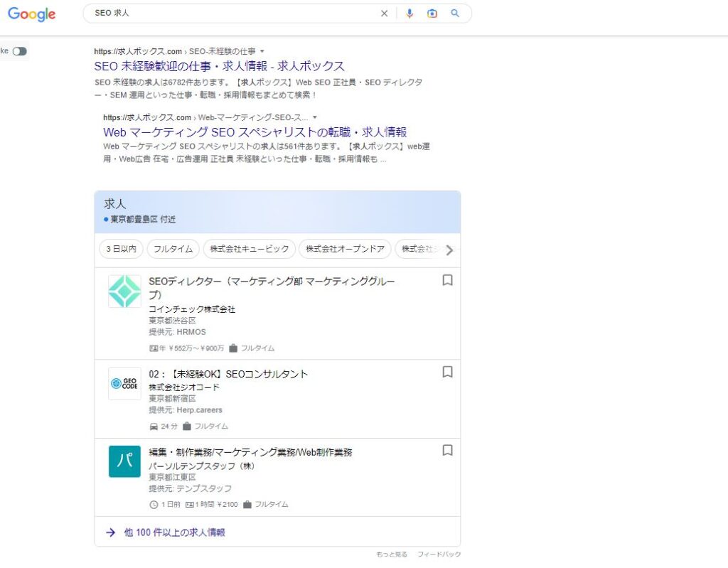728x568 pixels.
Task: Clear the search box with the X icon
Action: [384, 14]
